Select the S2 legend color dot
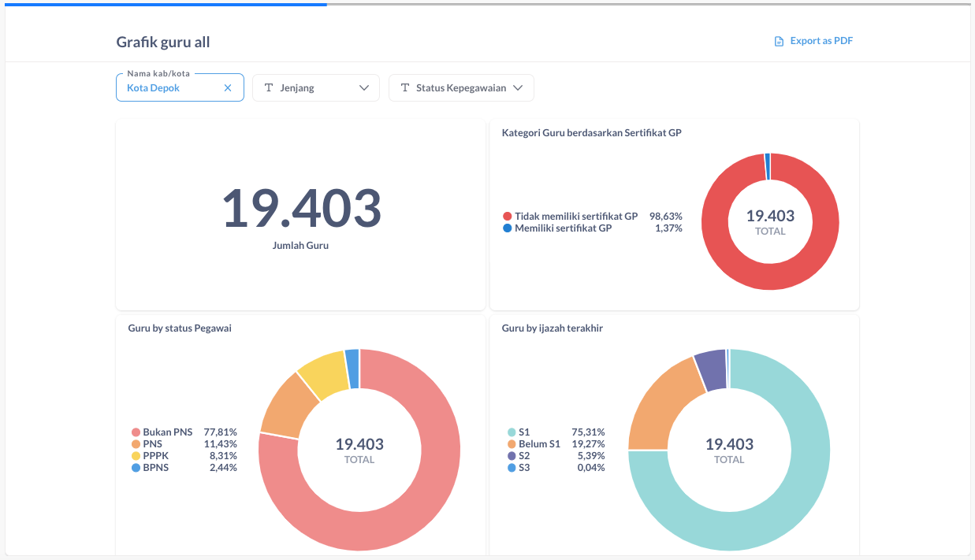The width and height of the screenshot is (975, 560). (x=512, y=456)
